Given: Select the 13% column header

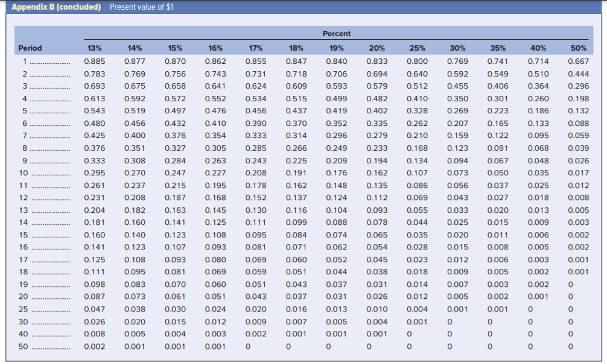Looking at the screenshot, I should tap(93, 48).
